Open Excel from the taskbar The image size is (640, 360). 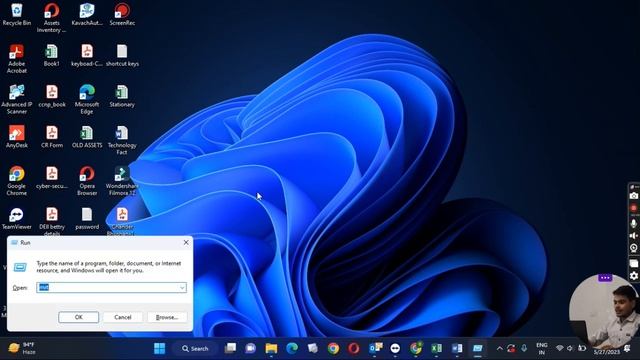pyautogui.click(x=436, y=348)
